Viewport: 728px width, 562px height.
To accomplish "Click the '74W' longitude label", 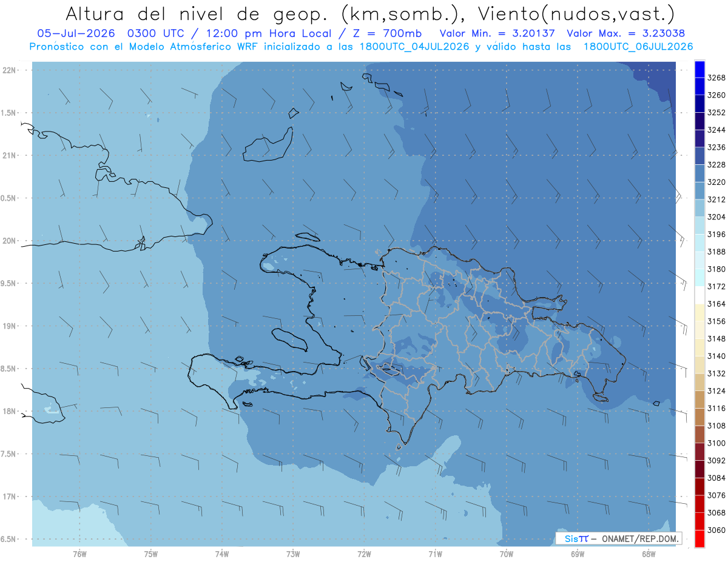I will pyautogui.click(x=222, y=554).
